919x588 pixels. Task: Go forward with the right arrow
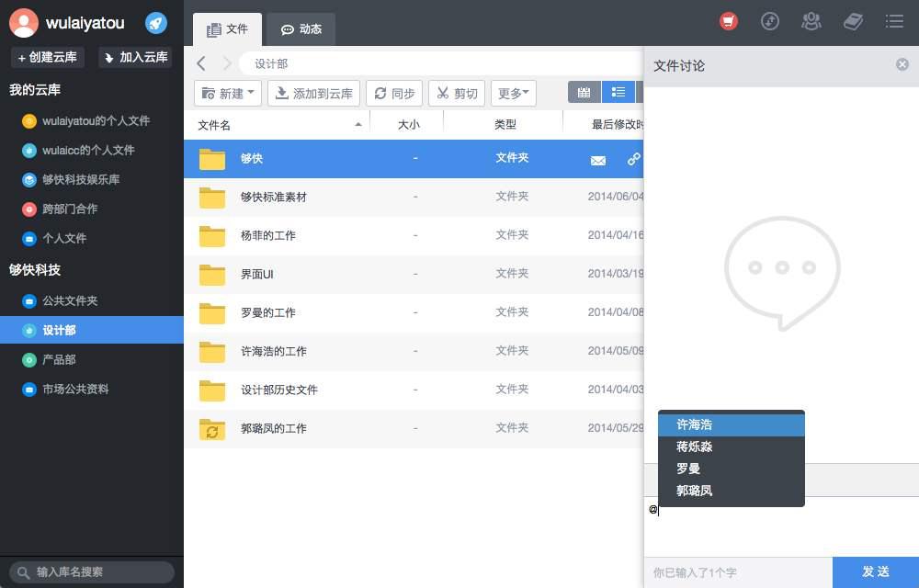click(227, 63)
